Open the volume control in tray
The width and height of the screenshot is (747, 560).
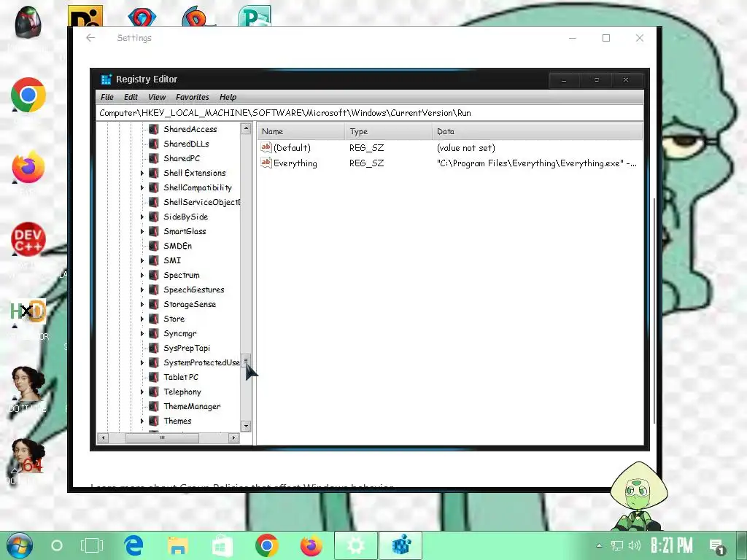click(634, 545)
